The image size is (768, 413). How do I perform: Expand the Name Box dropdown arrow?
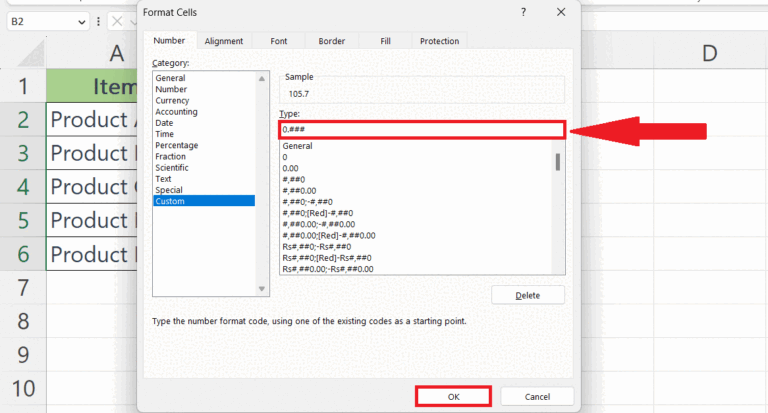[81, 22]
